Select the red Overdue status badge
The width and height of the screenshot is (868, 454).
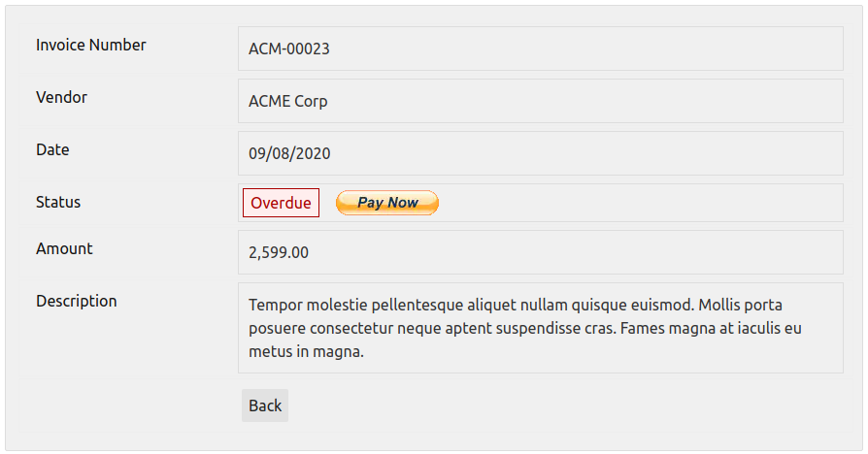(x=281, y=203)
